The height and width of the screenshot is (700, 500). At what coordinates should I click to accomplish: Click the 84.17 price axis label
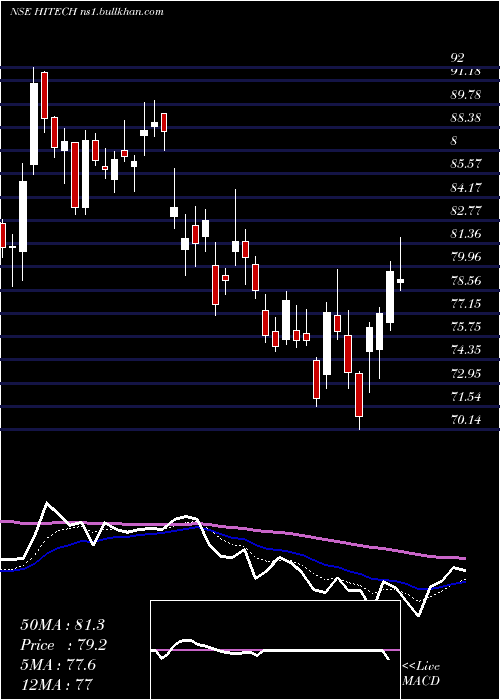click(466, 188)
